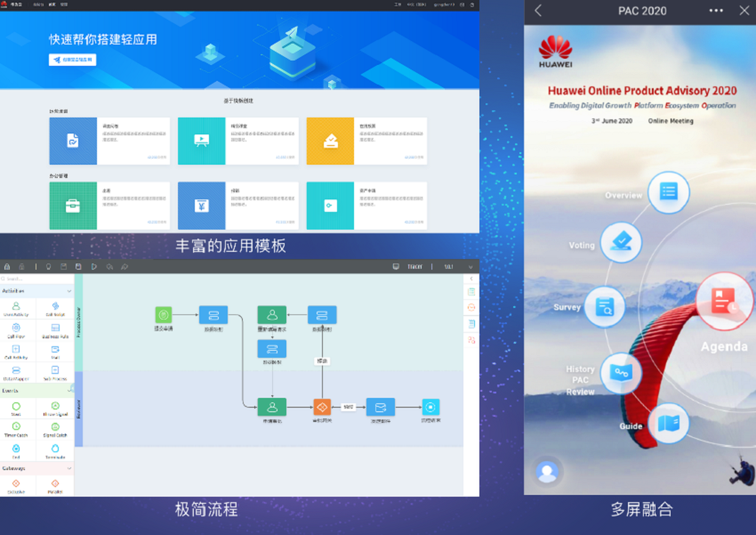Select the Call Activity palette item
This screenshot has height=535, width=756.
point(16,353)
